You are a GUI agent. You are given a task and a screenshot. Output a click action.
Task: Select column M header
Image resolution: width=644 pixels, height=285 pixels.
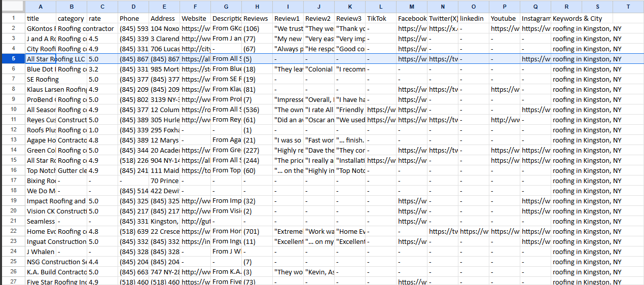(412, 7)
